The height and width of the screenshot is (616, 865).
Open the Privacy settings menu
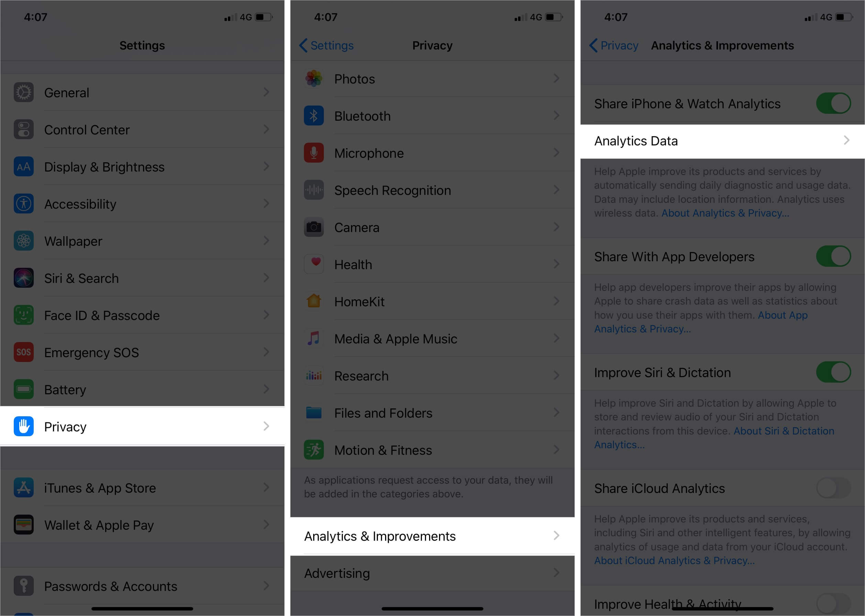(x=142, y=427)
